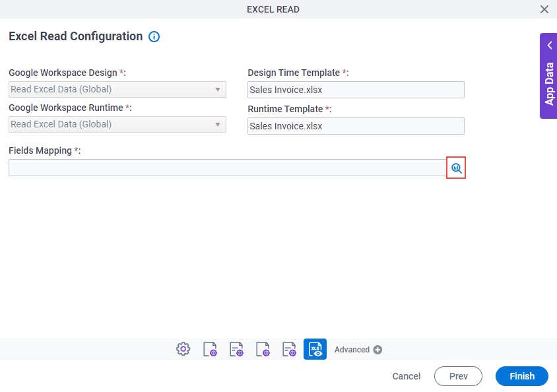The image size is (557, 392).
Task: Click the Advanced tab label
Action: click(x=352, y=350)
